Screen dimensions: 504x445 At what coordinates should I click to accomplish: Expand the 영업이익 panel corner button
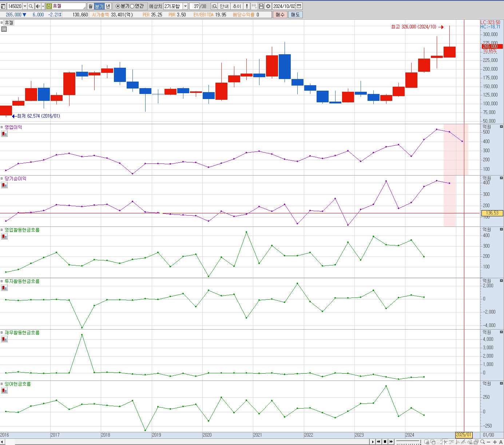(x=501, y=127)
